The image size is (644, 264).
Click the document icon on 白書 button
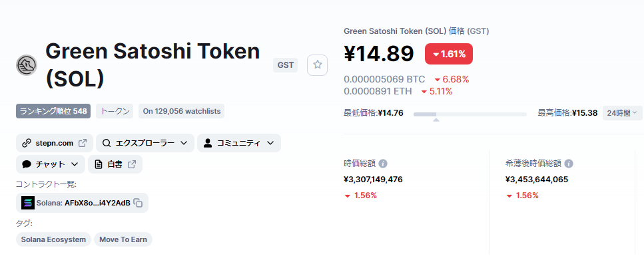99,164
